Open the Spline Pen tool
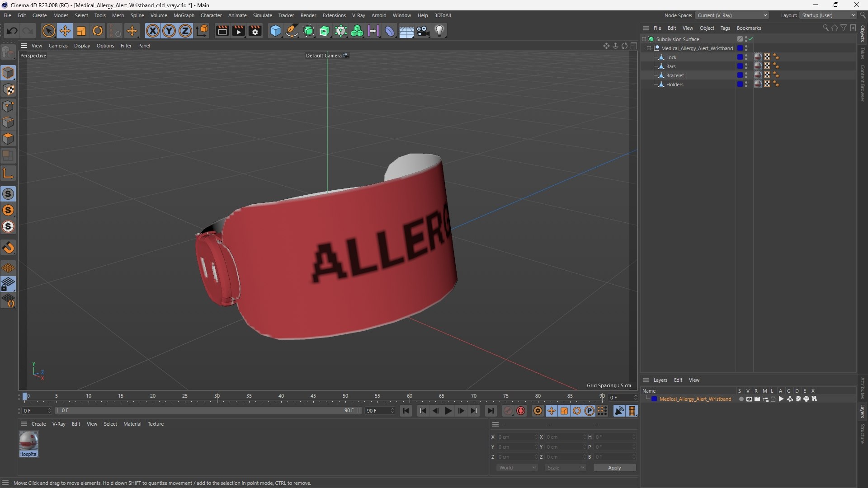This screenshot has width=868, height=488. point(292,31)
